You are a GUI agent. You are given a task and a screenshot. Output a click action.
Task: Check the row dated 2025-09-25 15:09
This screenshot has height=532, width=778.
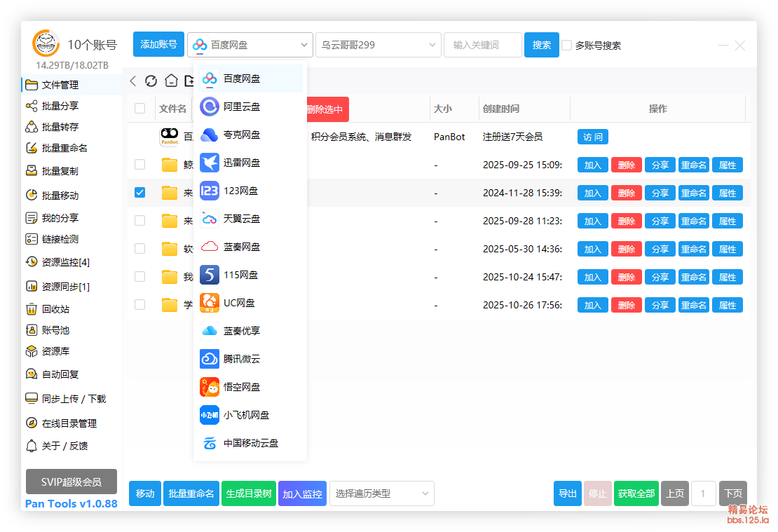140,165
